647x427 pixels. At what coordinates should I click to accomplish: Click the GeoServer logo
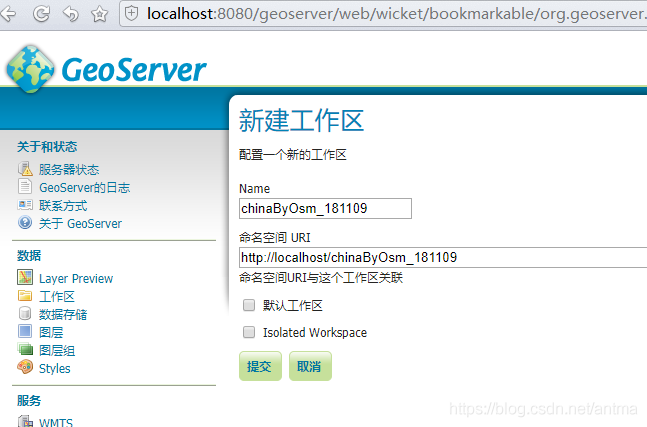coord(105,68)
